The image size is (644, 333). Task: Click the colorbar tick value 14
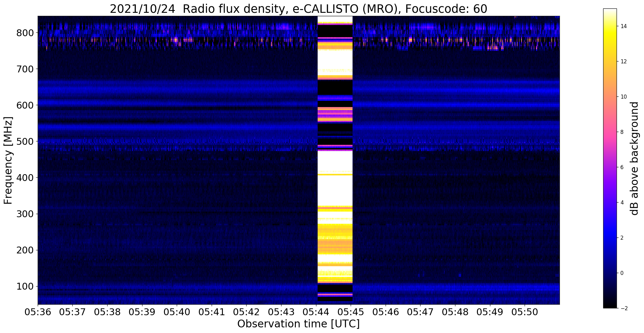[624, 26]
